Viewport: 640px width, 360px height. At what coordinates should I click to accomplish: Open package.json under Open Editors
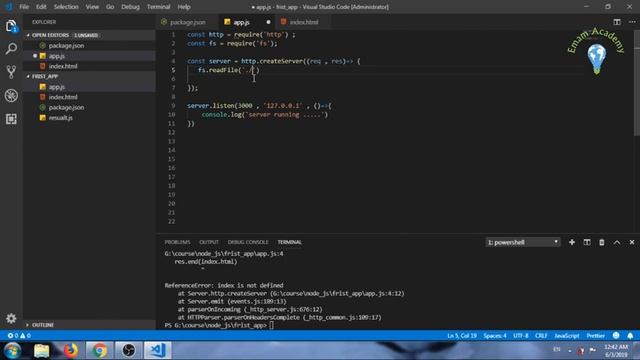click(x=89, y=46)
